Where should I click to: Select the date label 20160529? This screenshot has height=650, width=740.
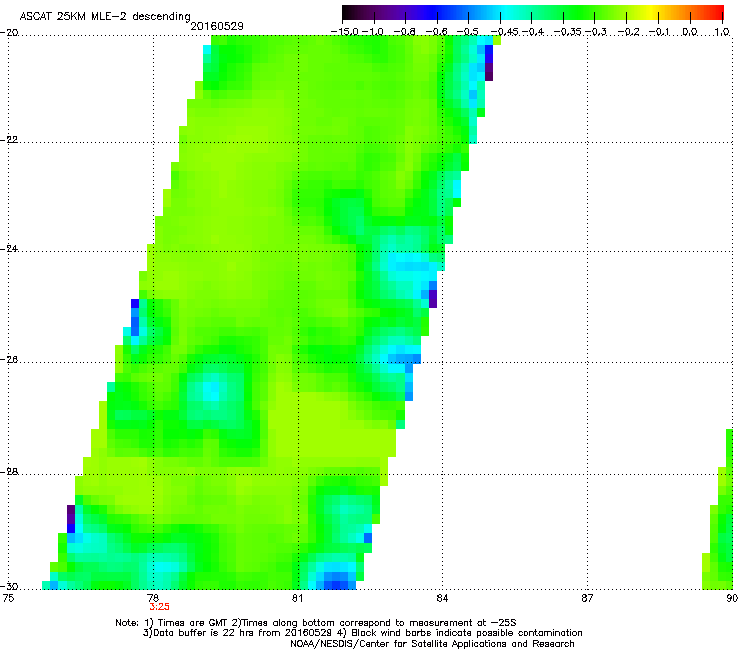coord(217,26)
